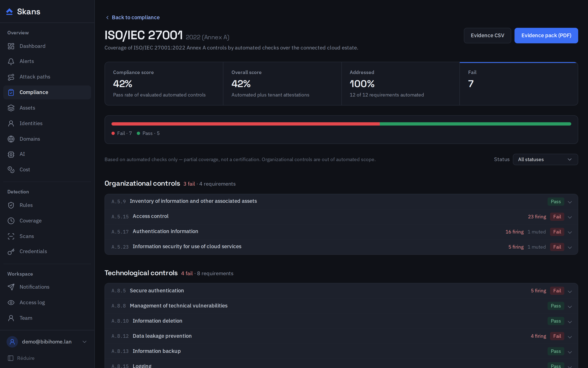
Task: Click the "Pass · 5" legend label
Action: (x=151, y=133)
